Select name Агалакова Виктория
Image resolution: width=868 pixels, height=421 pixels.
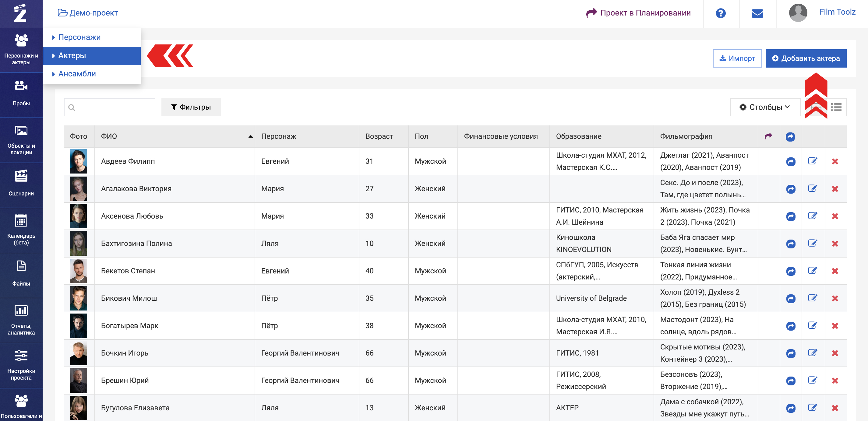click(x=136, y=189)
